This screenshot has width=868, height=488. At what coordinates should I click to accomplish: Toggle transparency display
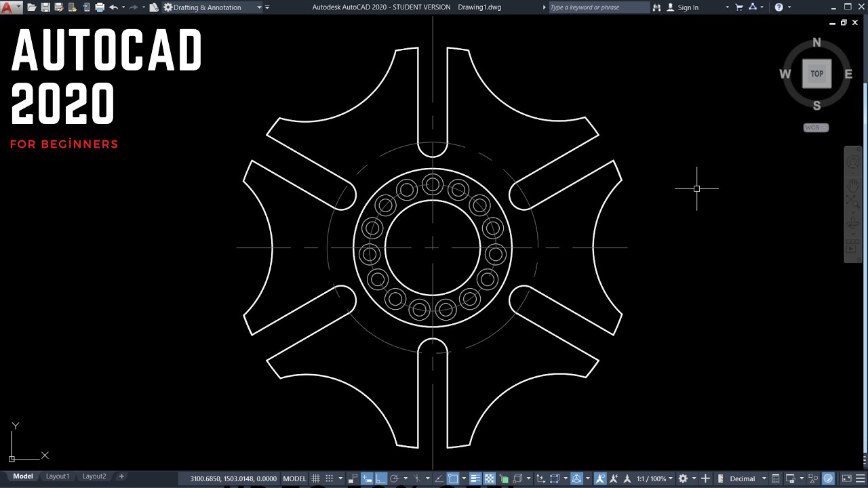490,479
